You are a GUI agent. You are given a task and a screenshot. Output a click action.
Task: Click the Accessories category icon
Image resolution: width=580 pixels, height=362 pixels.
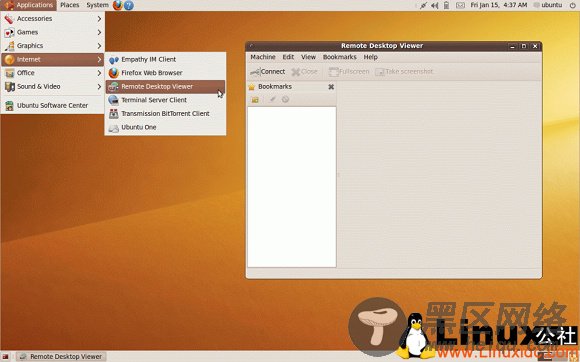[9, 18]
